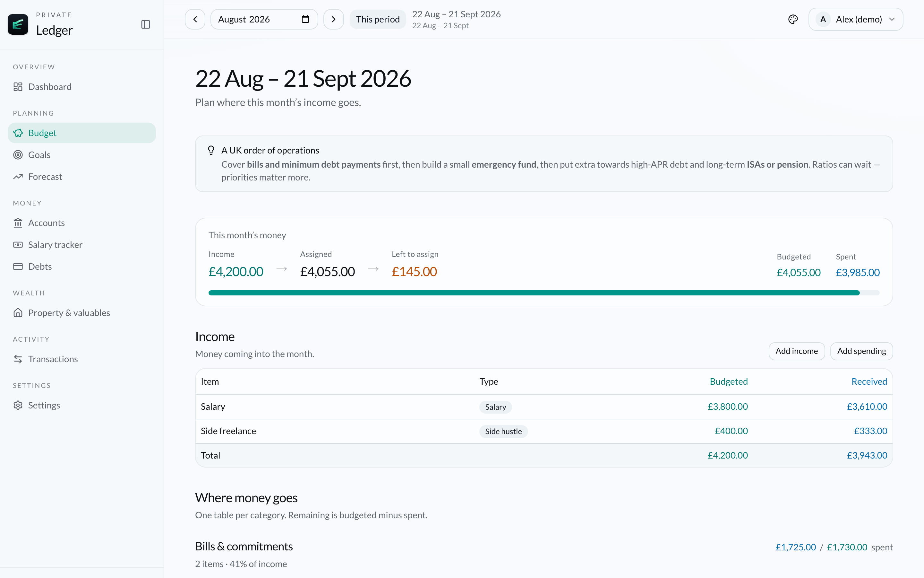Click the Salary tracker banknote icon
The width and height of the screenshot is (924, 578).
point(18,245)
